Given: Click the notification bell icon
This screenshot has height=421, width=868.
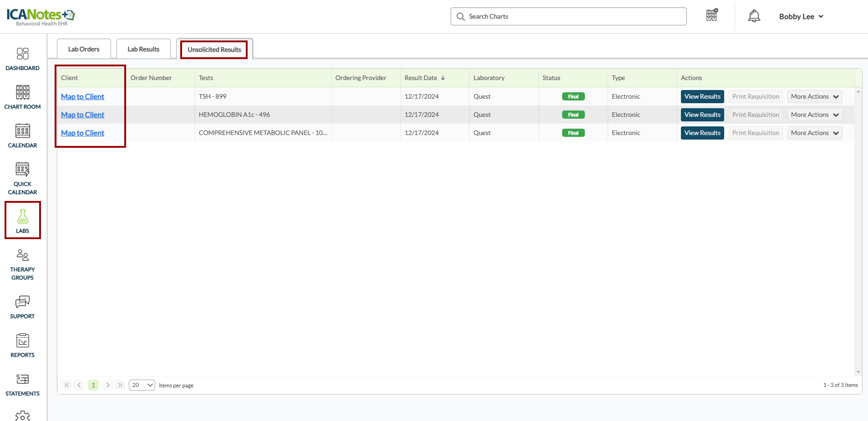Looking at the screenshot, I should pyautogui.click(x=754, y=16).
